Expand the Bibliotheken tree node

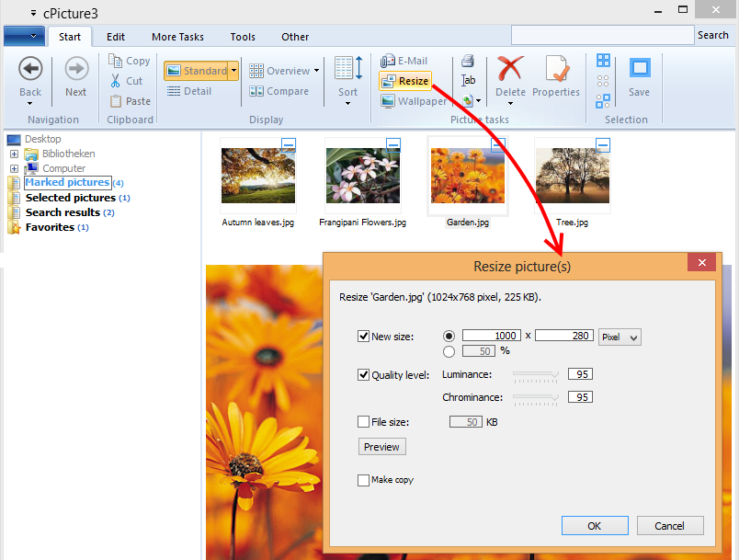[14, 154]
